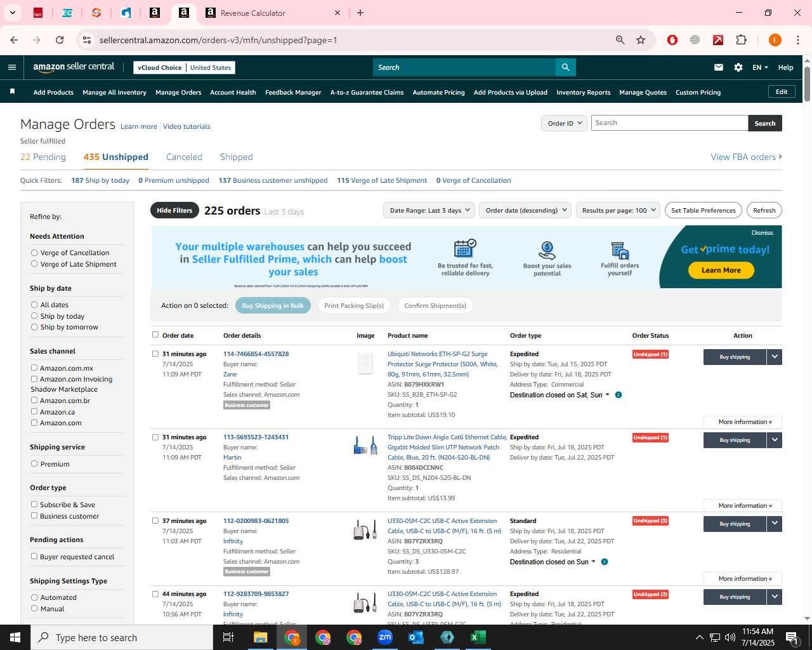Open Order date (descending) sort dropdown
812x650 pixels.
tap(526, 210)
